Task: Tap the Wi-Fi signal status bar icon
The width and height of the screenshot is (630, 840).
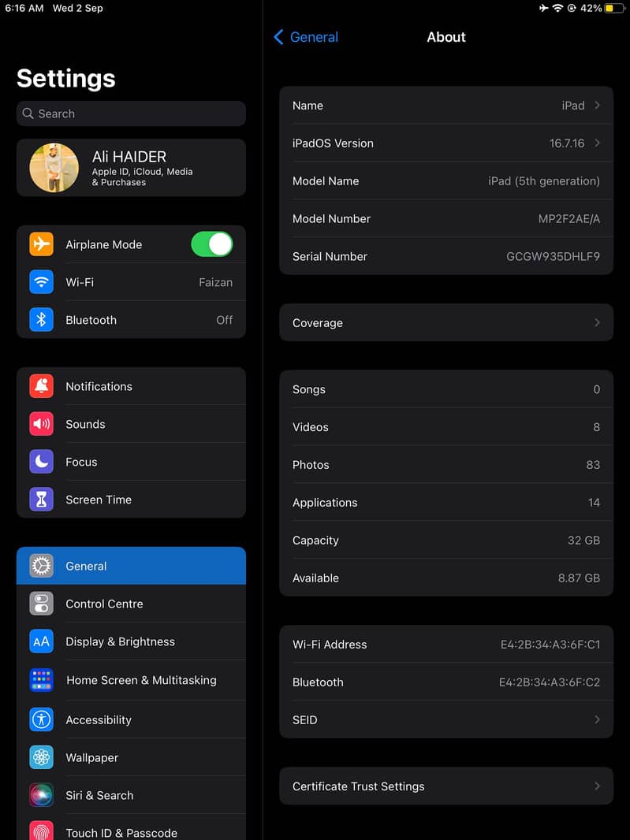Action: click(x=558, y=8)
